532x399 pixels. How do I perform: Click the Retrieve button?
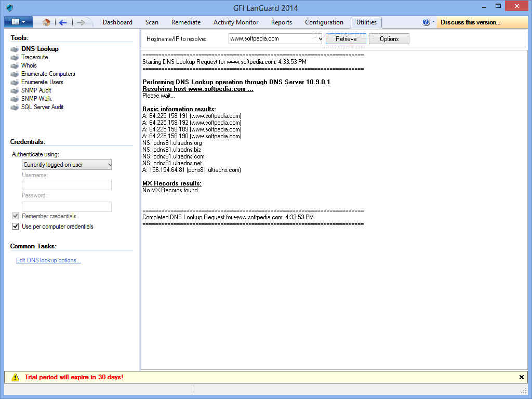point(345,38)
